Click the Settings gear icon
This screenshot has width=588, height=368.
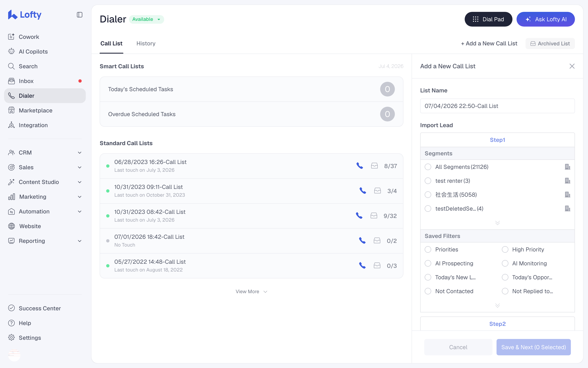coord(11,338)
